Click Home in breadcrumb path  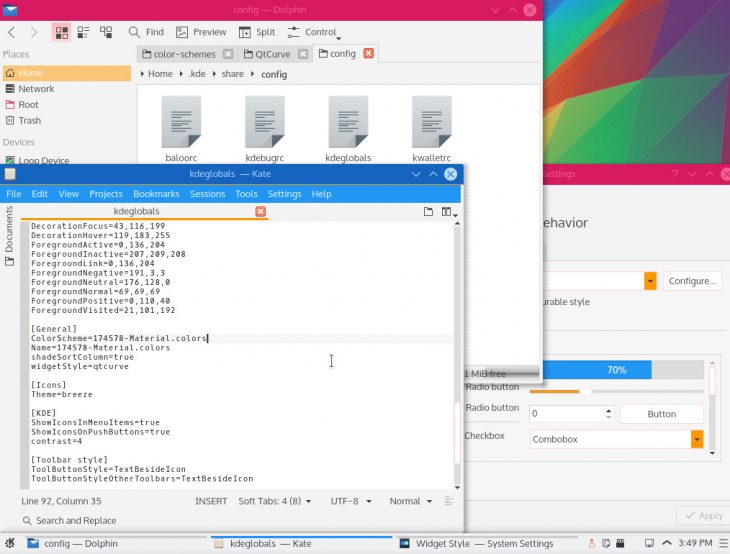160,74
